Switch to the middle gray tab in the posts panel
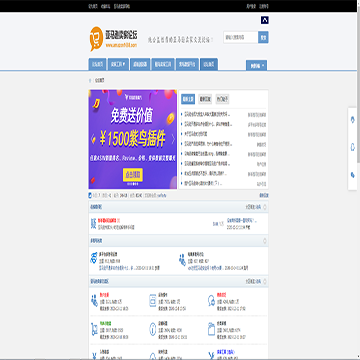Image resolution: width=360 pixels, height=360 pixels. tap(205, 99)
